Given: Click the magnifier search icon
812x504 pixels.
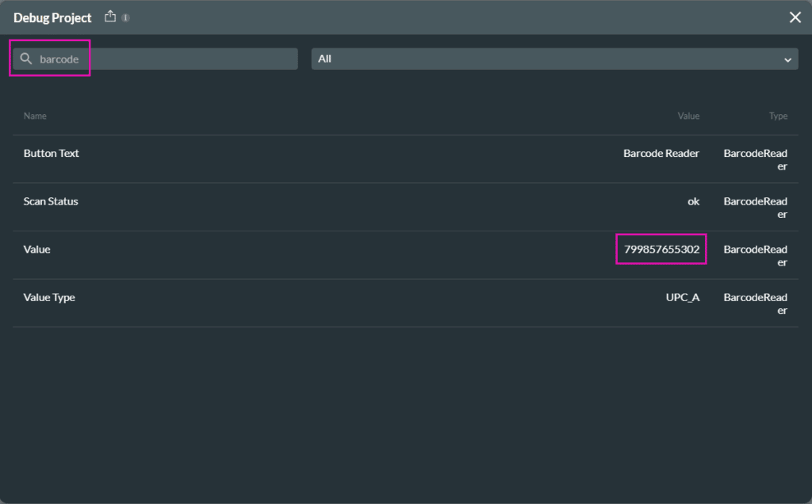Looking at the screenshot, I should click(x=26, y=59).
